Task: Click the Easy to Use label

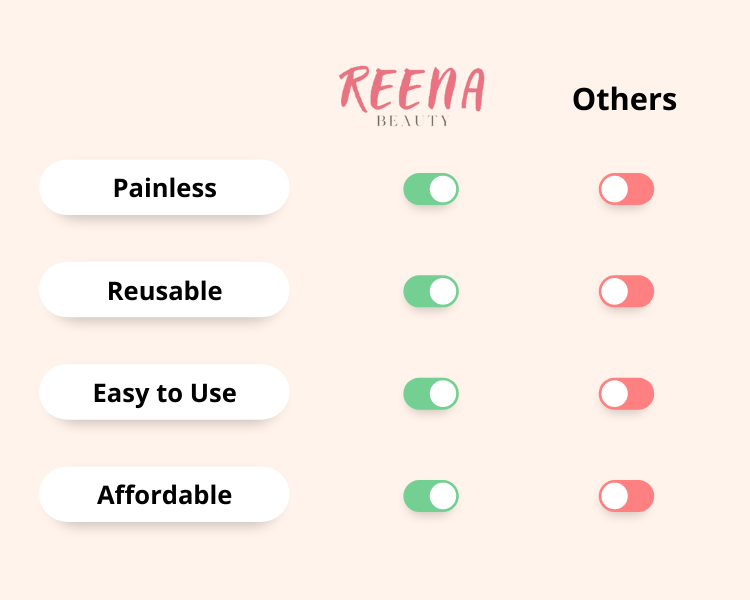Action: [x=164, y=393]
